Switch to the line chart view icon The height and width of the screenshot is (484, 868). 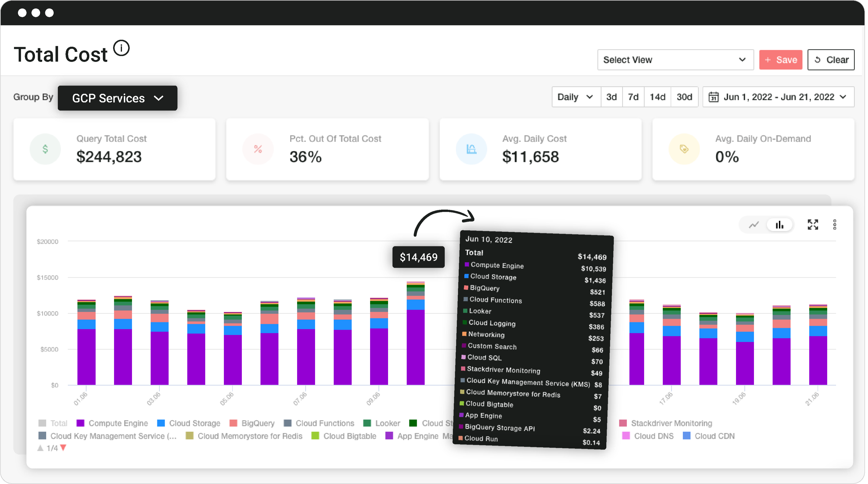pos(754,225)
